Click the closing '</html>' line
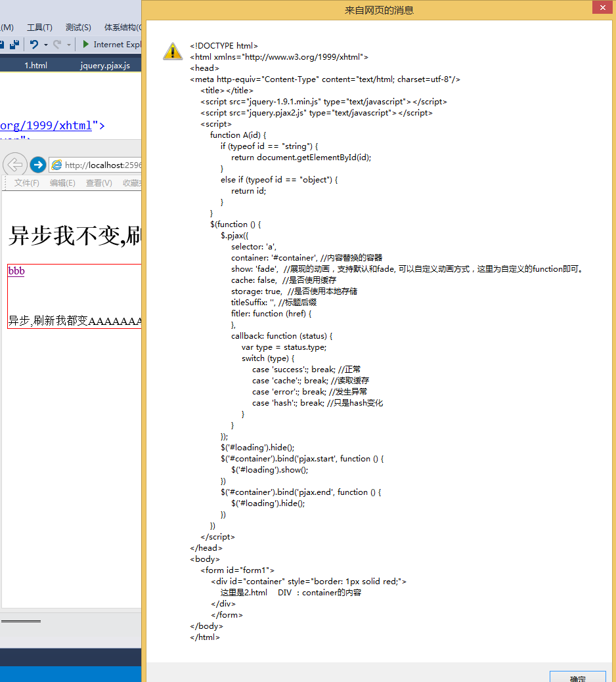The width and height of the screenshot is (616, 682). click(x=205, y=637)
